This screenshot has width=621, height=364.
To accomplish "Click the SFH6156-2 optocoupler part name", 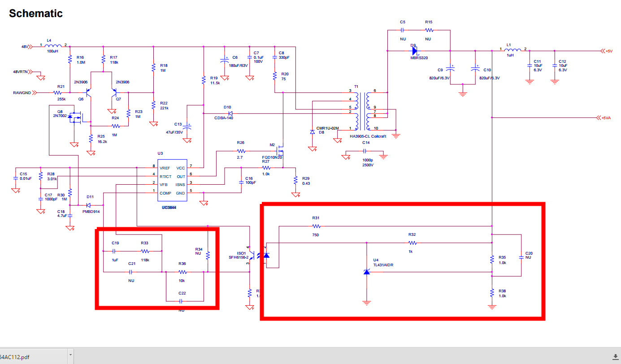I will [239, 258].
